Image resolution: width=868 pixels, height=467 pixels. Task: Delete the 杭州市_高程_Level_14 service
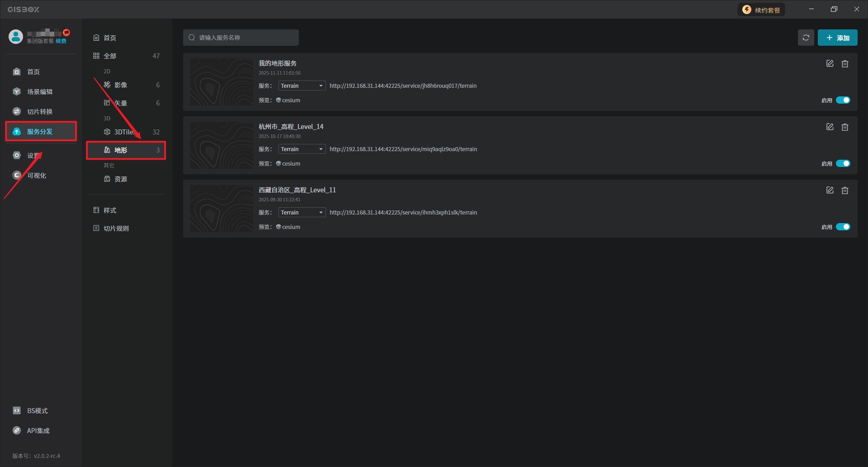[844, 127]
